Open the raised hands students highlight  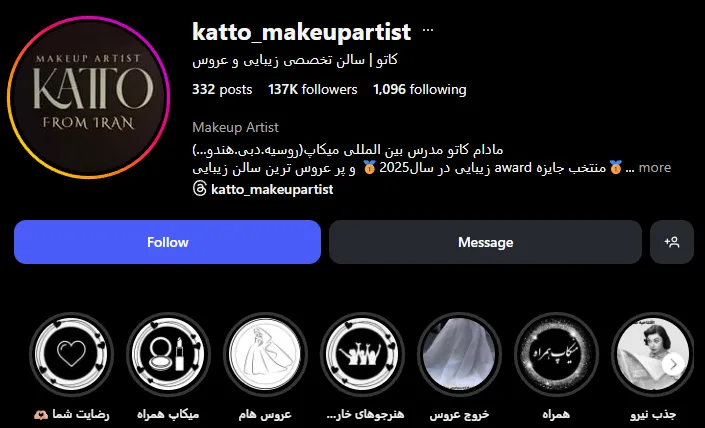(x=362, y=354)
